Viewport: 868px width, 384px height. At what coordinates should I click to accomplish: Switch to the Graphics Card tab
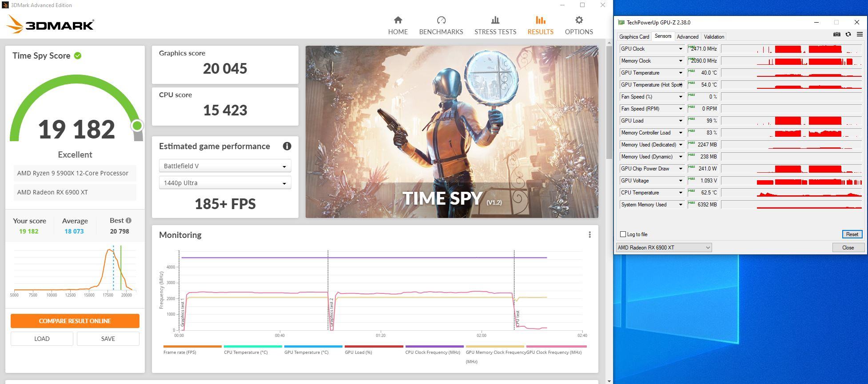click(x=634, y=37)
